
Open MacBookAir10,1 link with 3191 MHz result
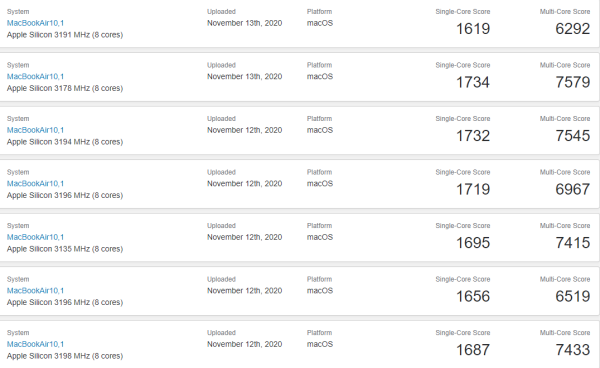pyautogui.click(x=35, y=23)
